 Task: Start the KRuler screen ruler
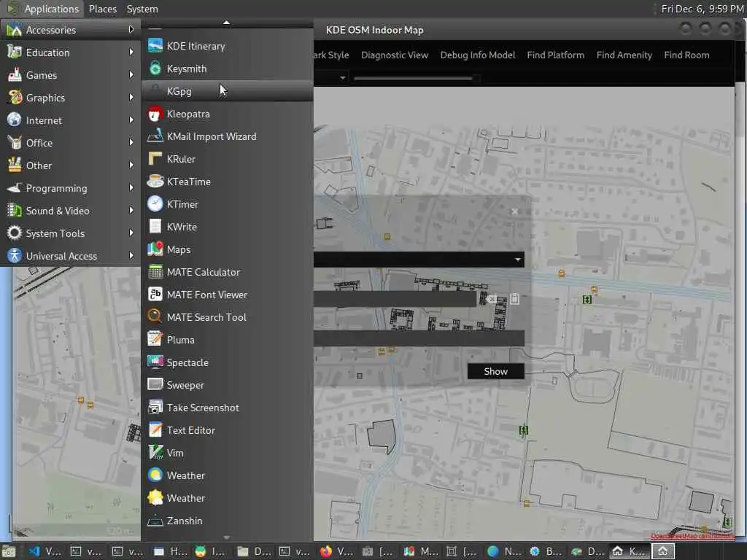pyautogui.click(x=228, y=159)
